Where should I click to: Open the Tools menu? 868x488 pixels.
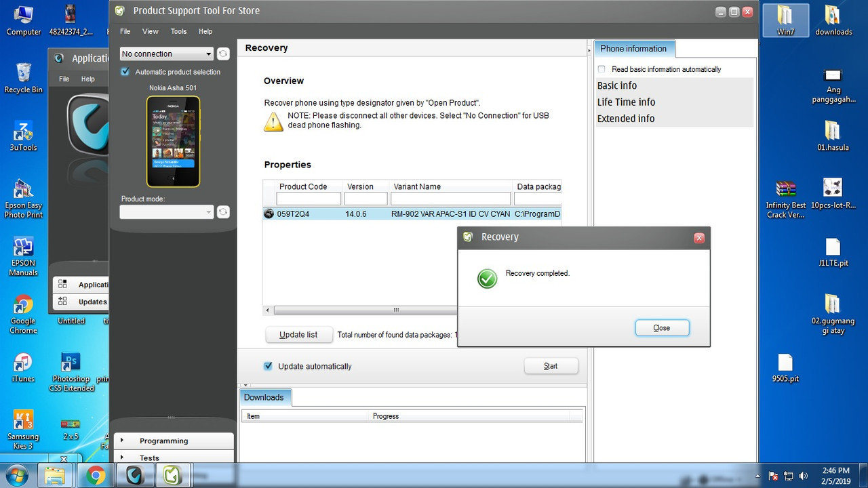[178, 31]
